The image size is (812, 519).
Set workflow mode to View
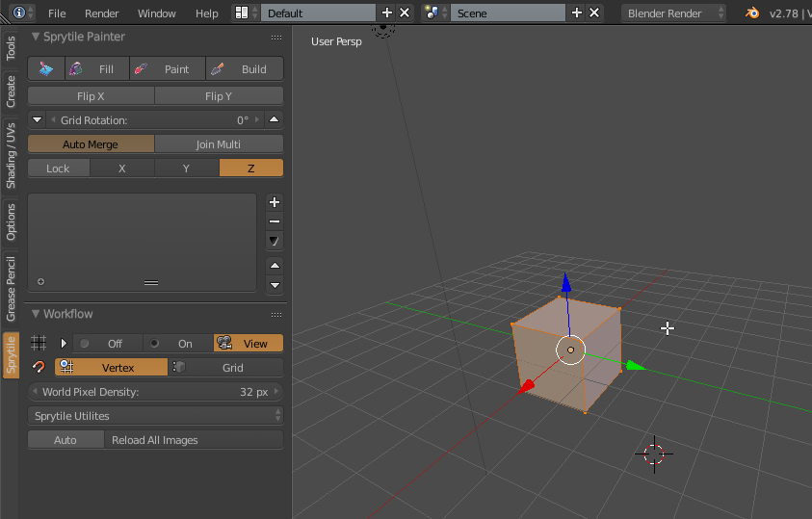pos(249,343)
